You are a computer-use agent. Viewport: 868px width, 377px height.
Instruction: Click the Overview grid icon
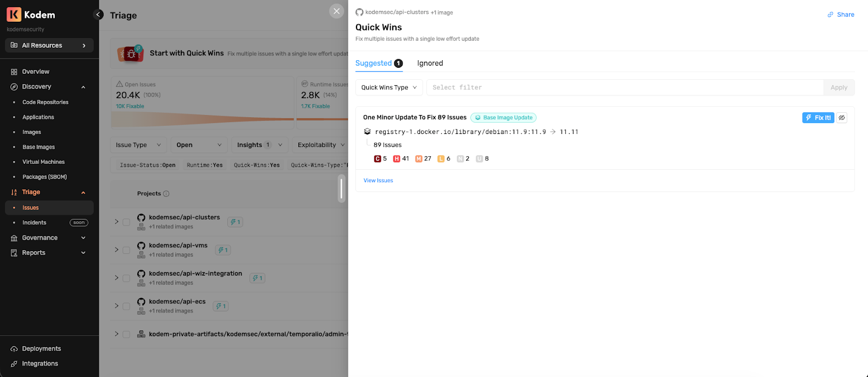pos(14,72)
